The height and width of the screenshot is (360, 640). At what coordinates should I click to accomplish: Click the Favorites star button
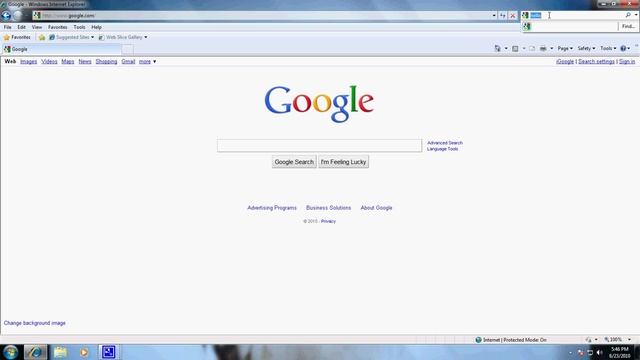tap(17, 37)
